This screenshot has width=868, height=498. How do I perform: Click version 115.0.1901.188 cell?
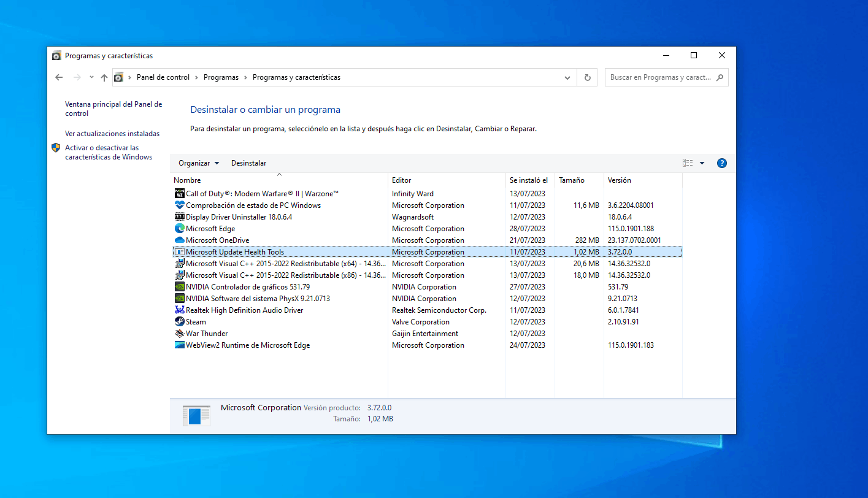pos(631,229)
